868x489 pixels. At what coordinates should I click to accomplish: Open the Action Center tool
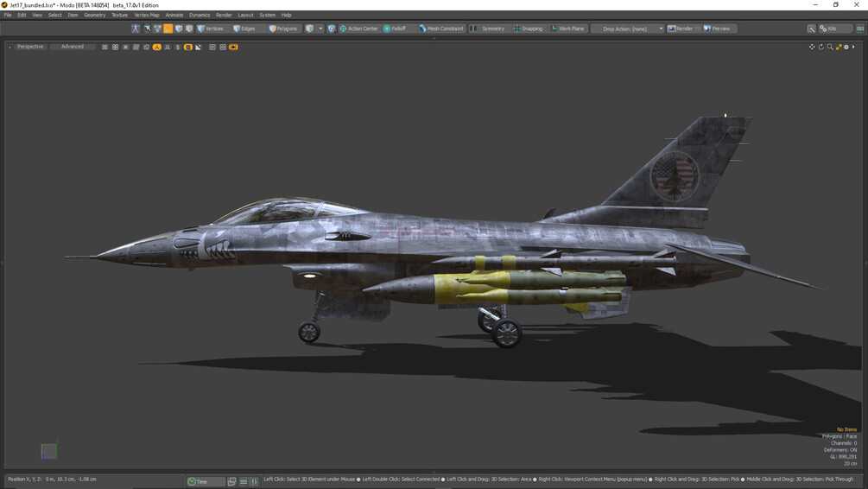(358, 29)
